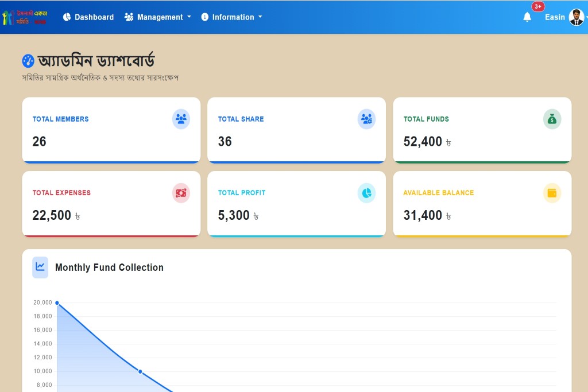Click the TOTAL EXPENSES label
Viewport: 588px width, 392px height.
[61, 193]
